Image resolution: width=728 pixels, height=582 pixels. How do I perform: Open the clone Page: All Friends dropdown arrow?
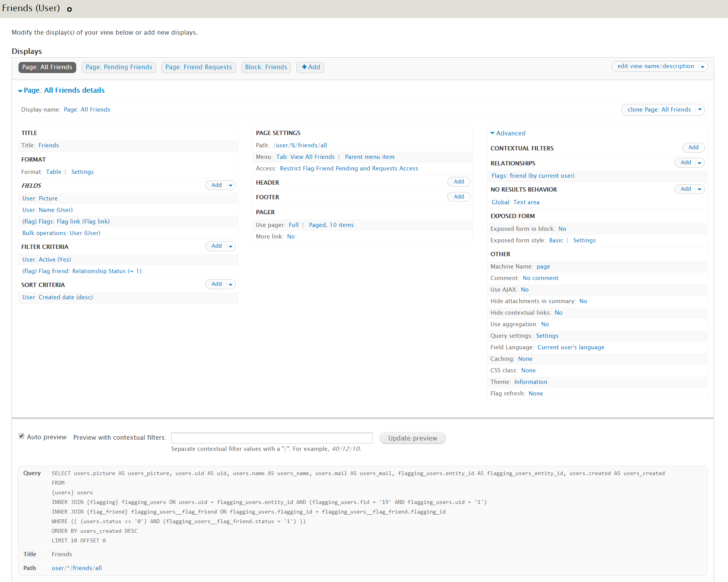700,110
